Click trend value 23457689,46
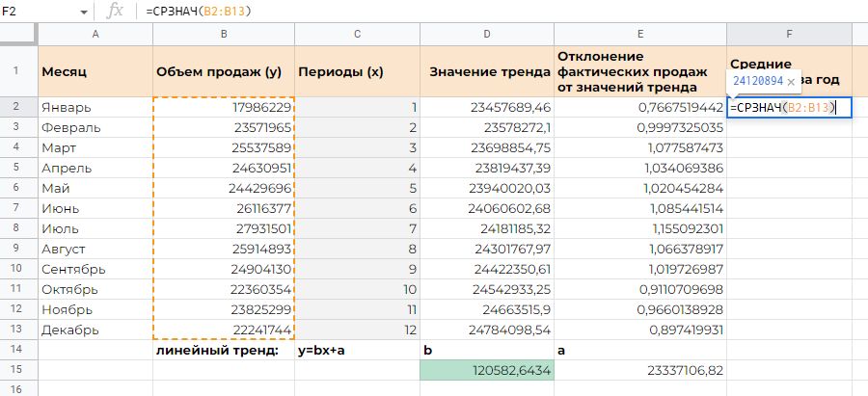The image size is (868, 396). [x=487, y=107]
